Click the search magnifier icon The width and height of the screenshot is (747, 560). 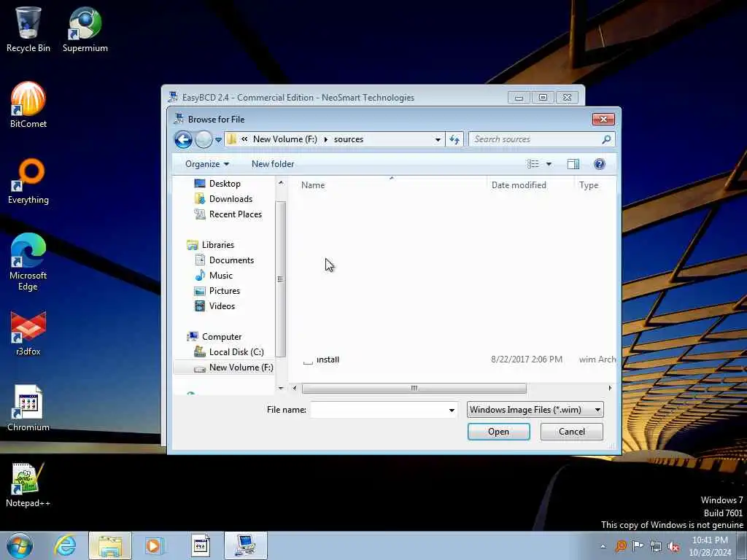pyautogui.click(x=606, y=139)
